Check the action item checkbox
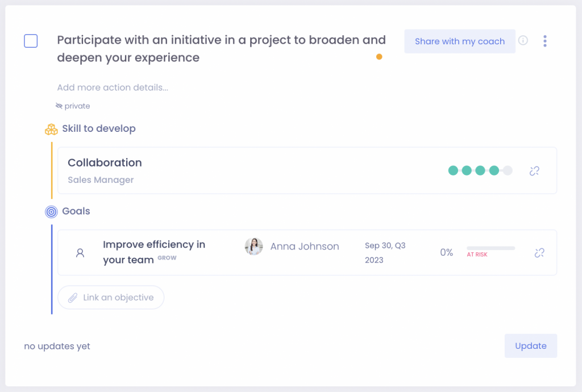Screen dimensions: 582x392 [31, 41]
